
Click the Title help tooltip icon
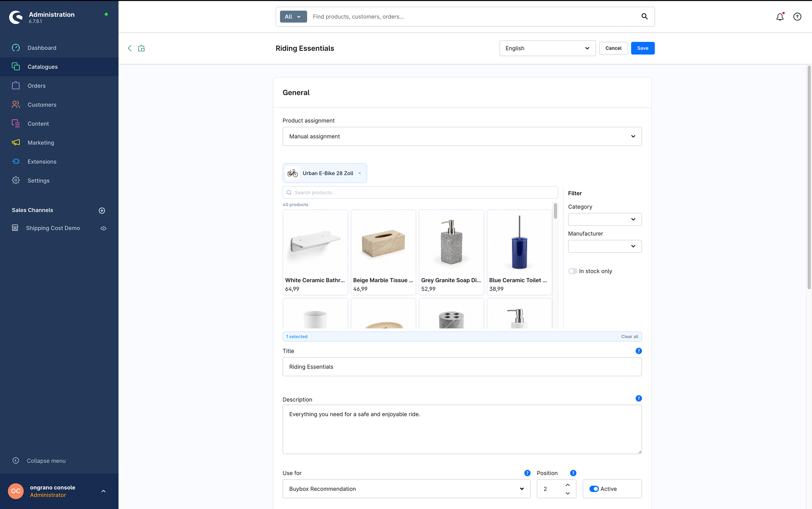[x=639, y=351]
